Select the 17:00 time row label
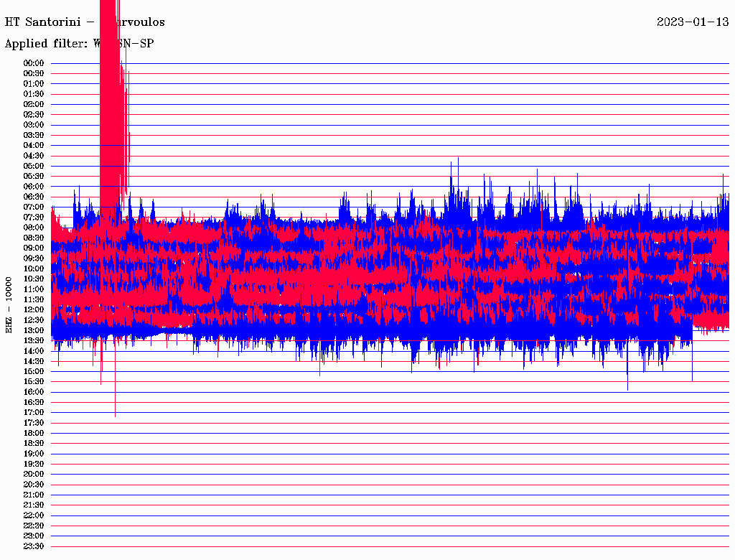Image resolution: width=735 pixels, height=560 pixels. coord(34,412)
